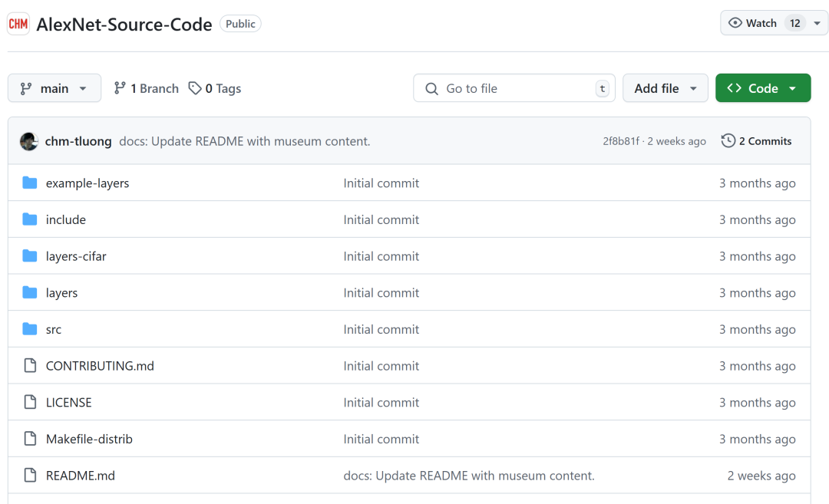This screenshot has width=829, height=504.
Task: Open Initial commit link in layers-cifar row
Action: [381, 256]
